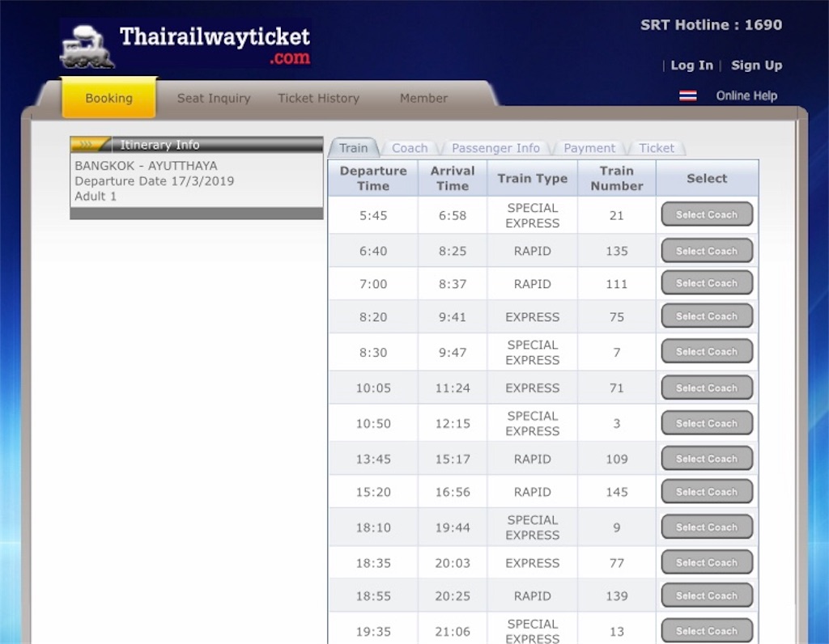
Task: Click the 6:58 arrival time cell
Action: click(x=453, y=215)
